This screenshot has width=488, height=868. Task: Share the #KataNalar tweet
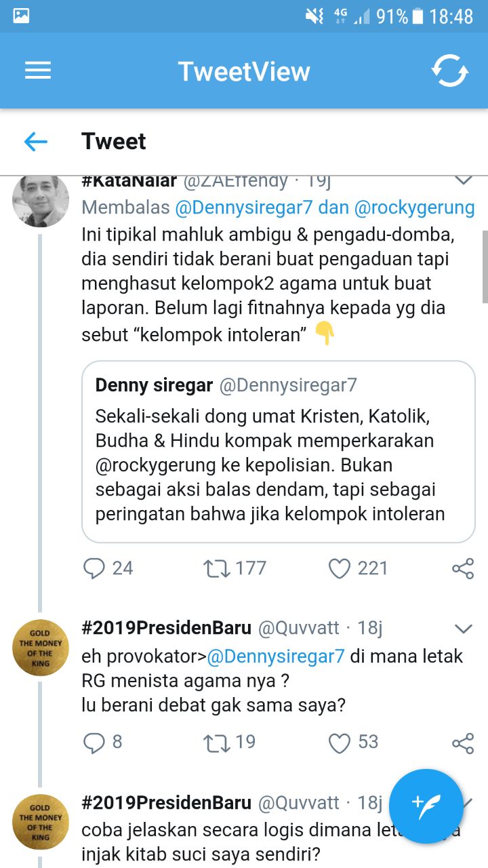click(x=462, y=568)
